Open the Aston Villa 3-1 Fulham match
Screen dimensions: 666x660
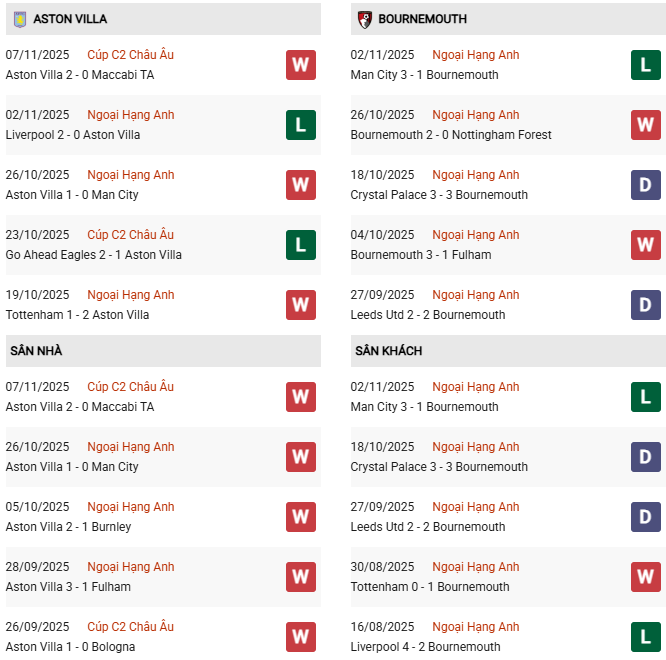tap(68, 587)
